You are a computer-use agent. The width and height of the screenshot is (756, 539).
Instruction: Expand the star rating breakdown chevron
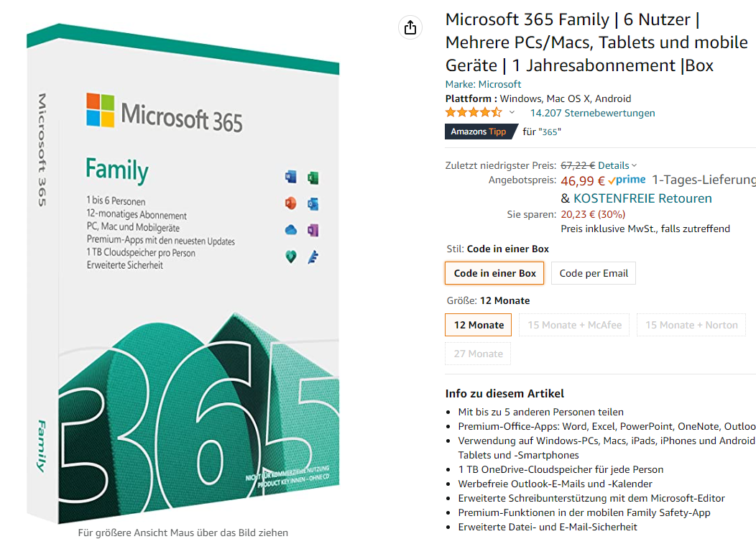pos(512,113)
